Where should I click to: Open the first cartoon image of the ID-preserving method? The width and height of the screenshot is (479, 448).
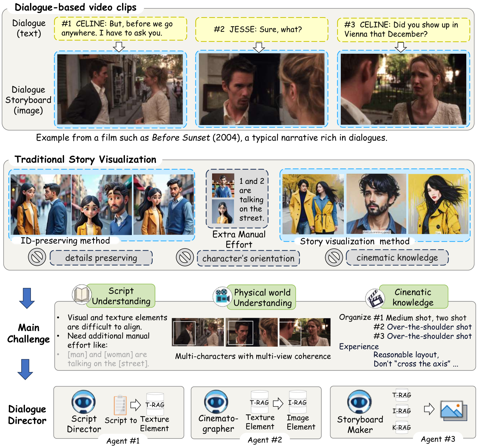pyautogui.click(x=40, y=204)
